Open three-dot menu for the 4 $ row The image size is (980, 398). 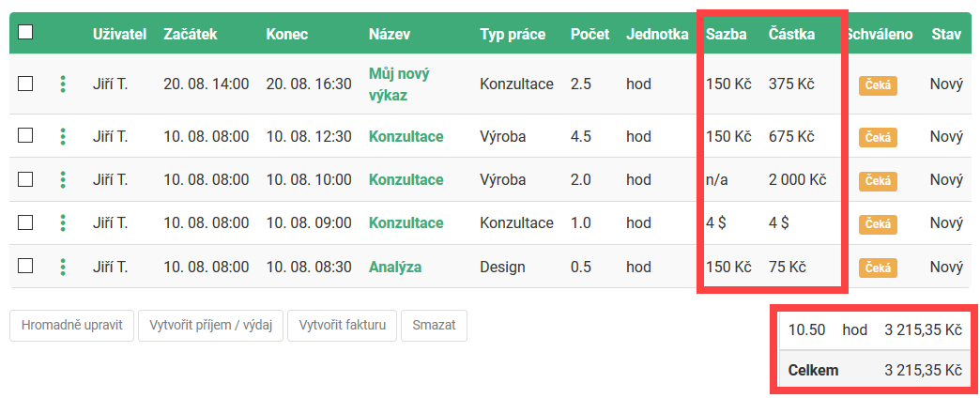[x=63, y=222]
